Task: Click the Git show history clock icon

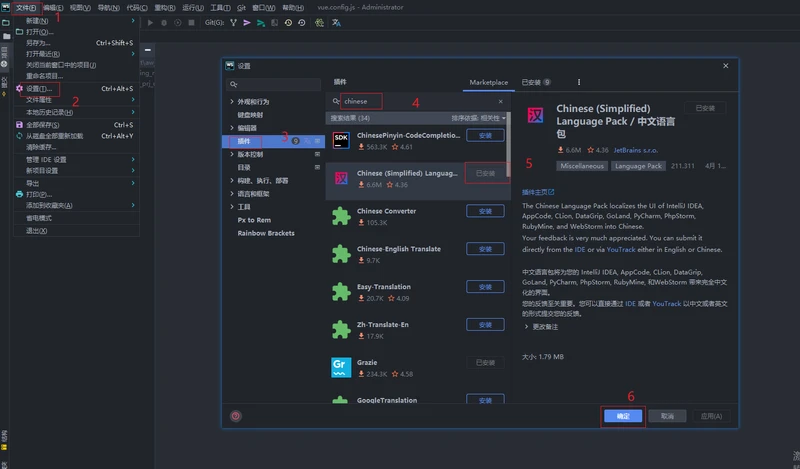Action: pos(288,22)
